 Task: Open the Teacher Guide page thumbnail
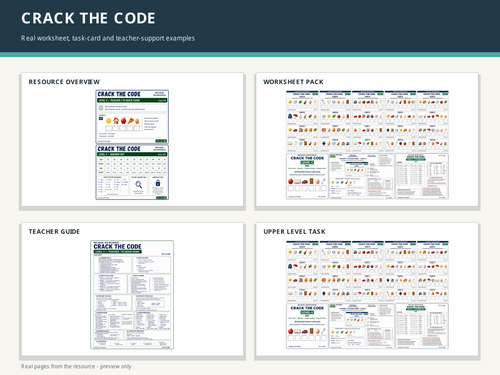(132, 295)
